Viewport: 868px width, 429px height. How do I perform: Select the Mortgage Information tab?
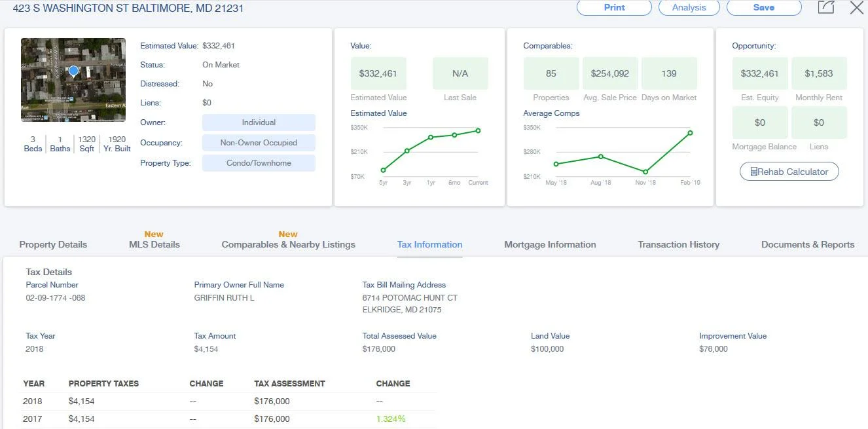(x=550, y=244)
